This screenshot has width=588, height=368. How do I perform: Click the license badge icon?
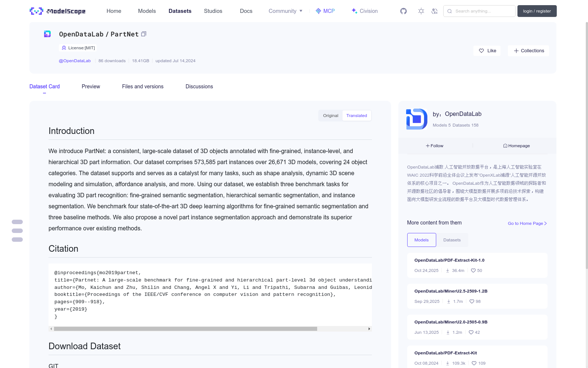pos(64,48)
